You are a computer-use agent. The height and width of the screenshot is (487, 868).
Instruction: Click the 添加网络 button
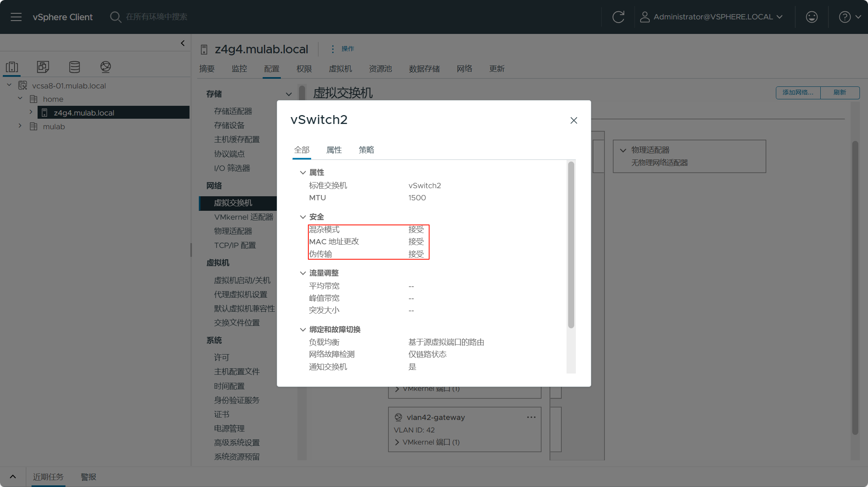pos(798,92)
